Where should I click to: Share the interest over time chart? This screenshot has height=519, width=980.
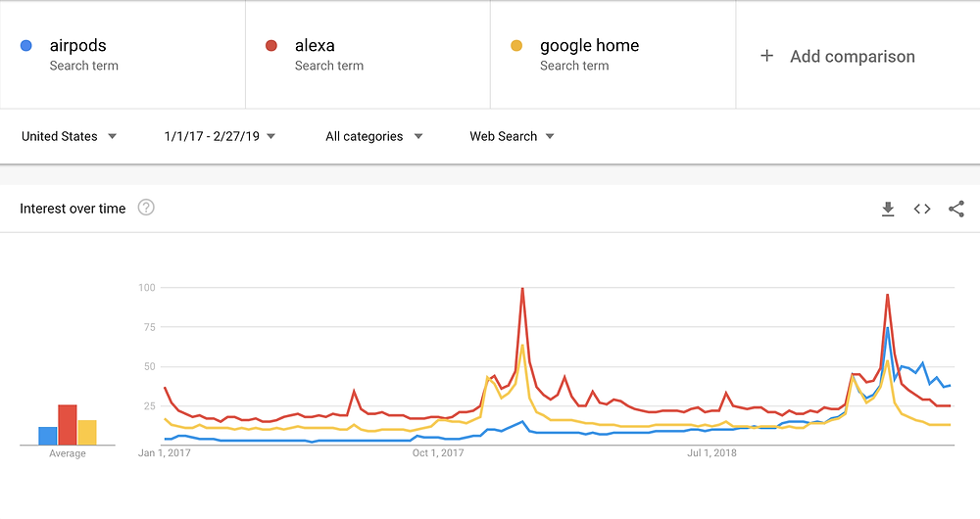click(x=956, y=210)
